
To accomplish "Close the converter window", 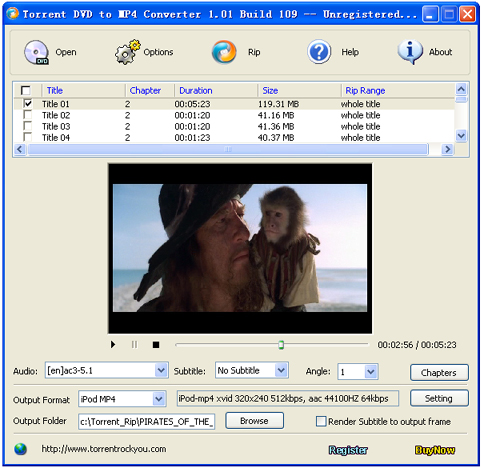I will coord(467,14).
